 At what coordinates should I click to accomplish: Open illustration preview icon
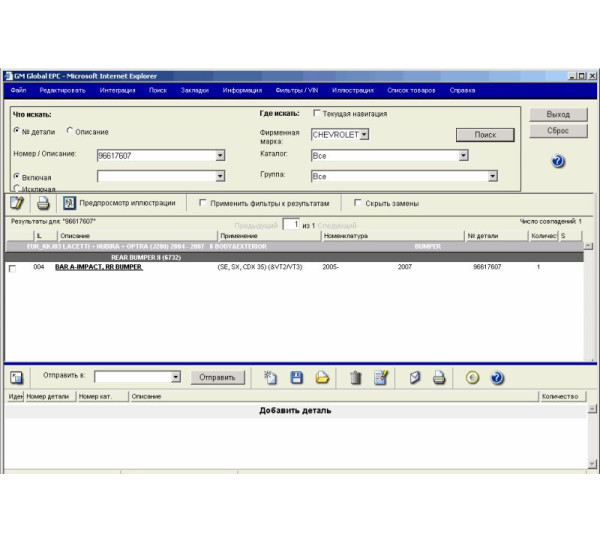(x=69, y=203)
